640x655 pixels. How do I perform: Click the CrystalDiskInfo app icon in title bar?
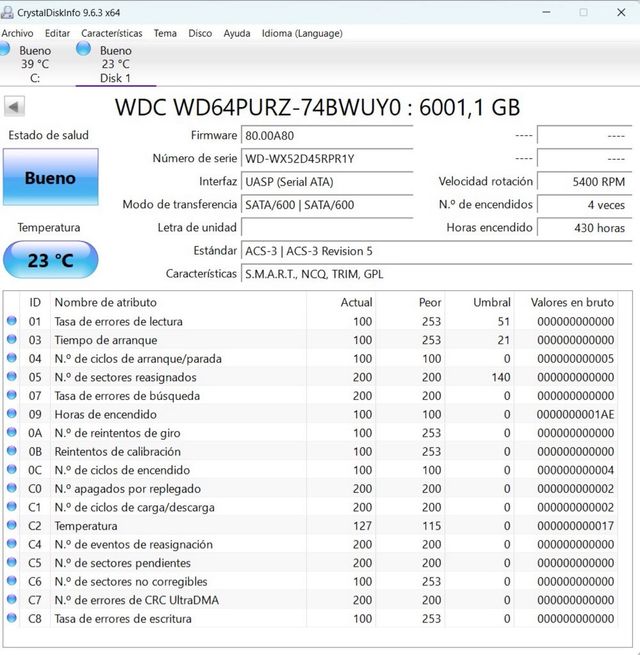pyautogui.click(x=7, y=12)
